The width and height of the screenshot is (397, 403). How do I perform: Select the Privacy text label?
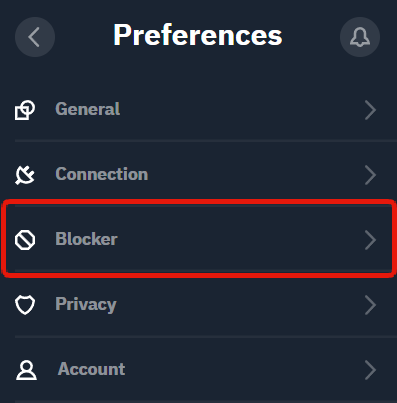(86, 305)
